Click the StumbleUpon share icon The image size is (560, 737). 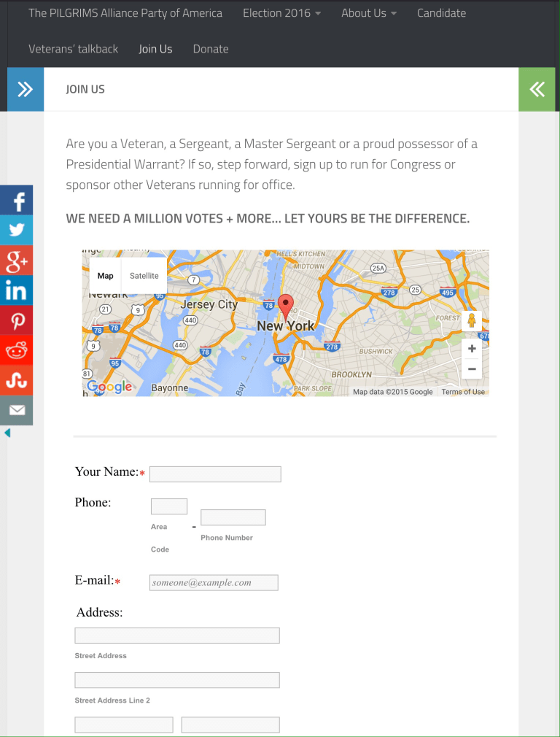pos(16,380)
